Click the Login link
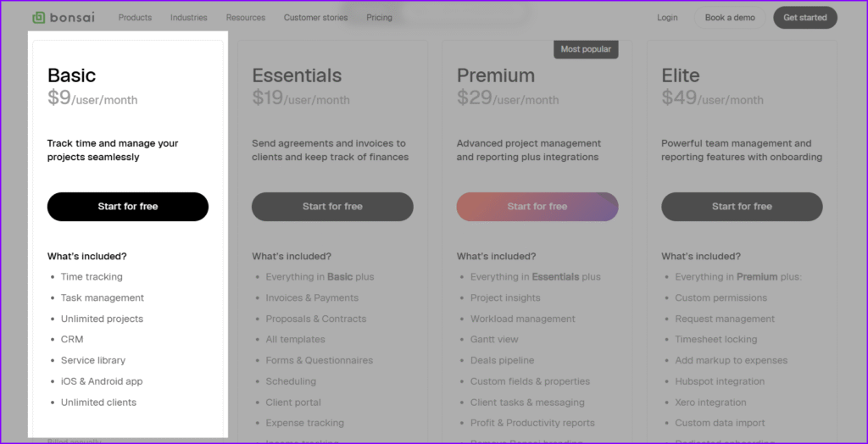Screen dimensions: 868x444 coord(667,18)
